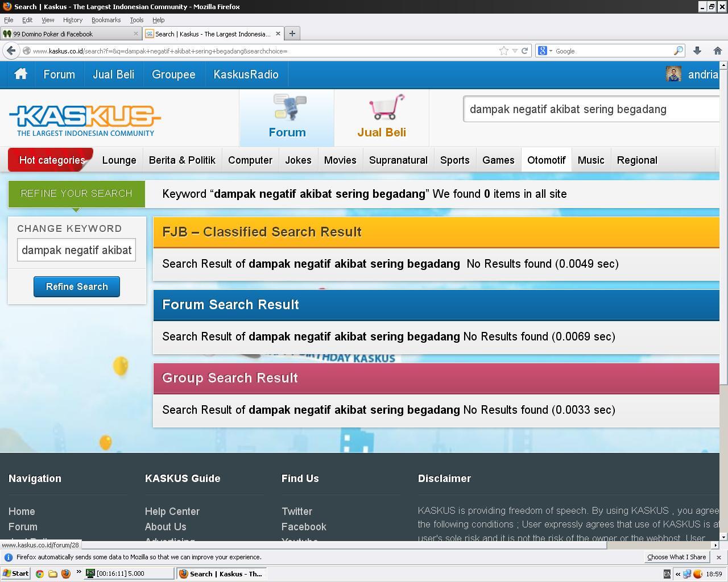
Task: Click Hot categories button
Action: (51, 160)
